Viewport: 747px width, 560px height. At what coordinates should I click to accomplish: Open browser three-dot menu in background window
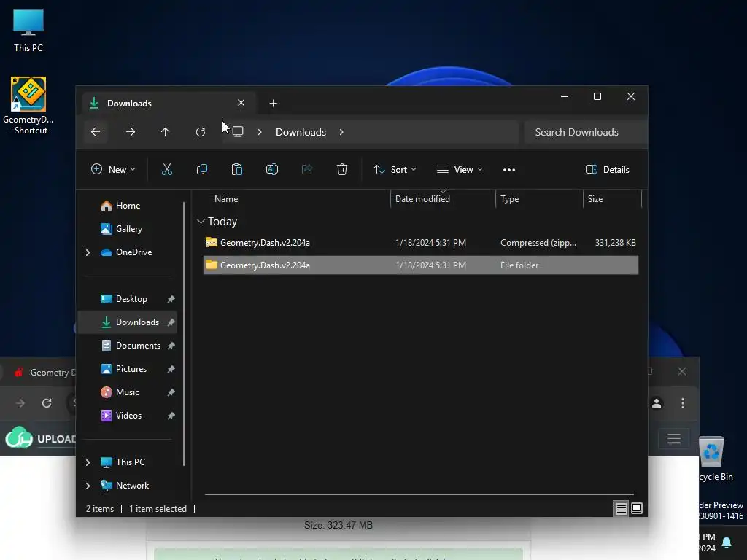[683, 403]
